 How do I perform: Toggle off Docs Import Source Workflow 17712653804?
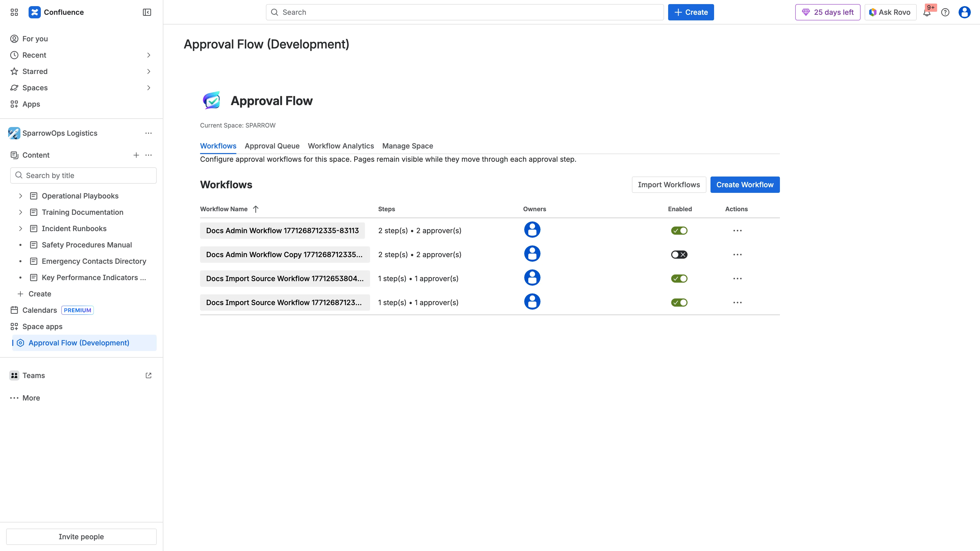(x=679, y=278)
